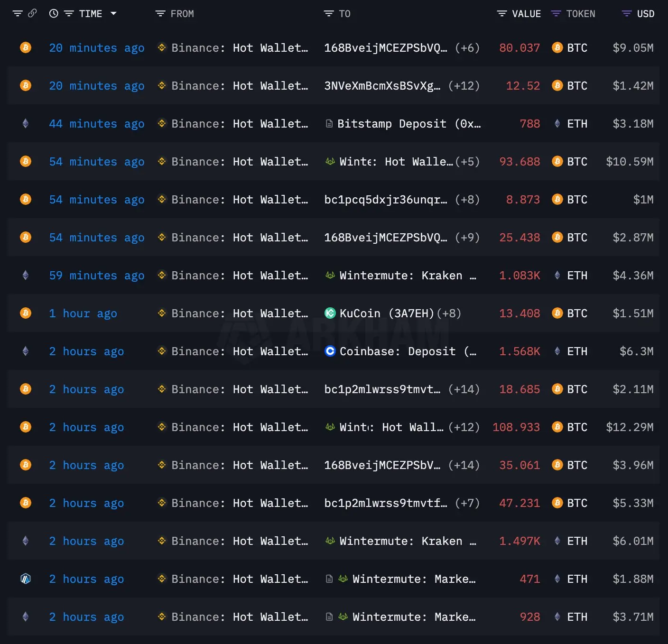The height and width of the screenshot is (644, 668).
Task: Open the leftmost filter icon in the header
Action: tap(18, 14)
